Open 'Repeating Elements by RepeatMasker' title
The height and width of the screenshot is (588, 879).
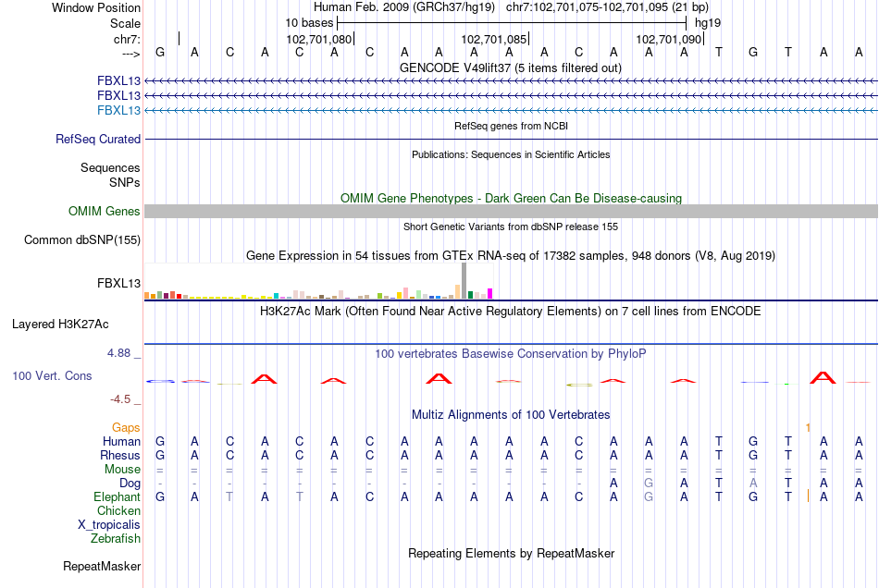(511, 554)
